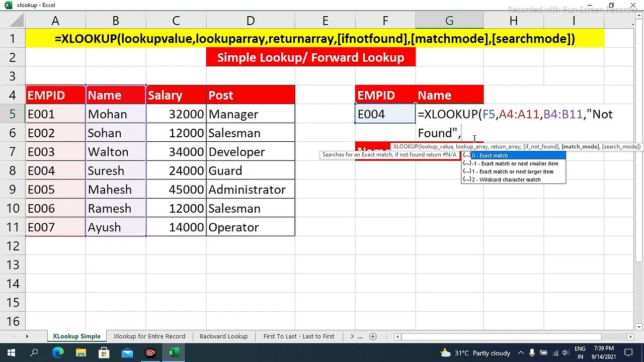The image size is (644, 362).
Task: Select cell containing Ayush
Action: coord(116,227)
